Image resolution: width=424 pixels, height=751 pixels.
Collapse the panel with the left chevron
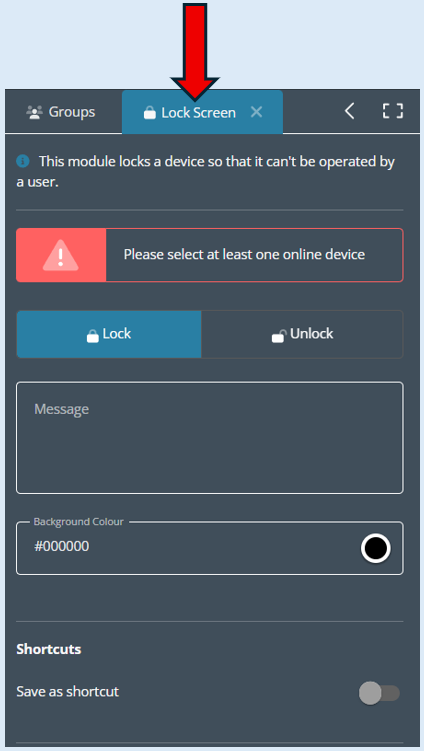[x=350, y=111]
